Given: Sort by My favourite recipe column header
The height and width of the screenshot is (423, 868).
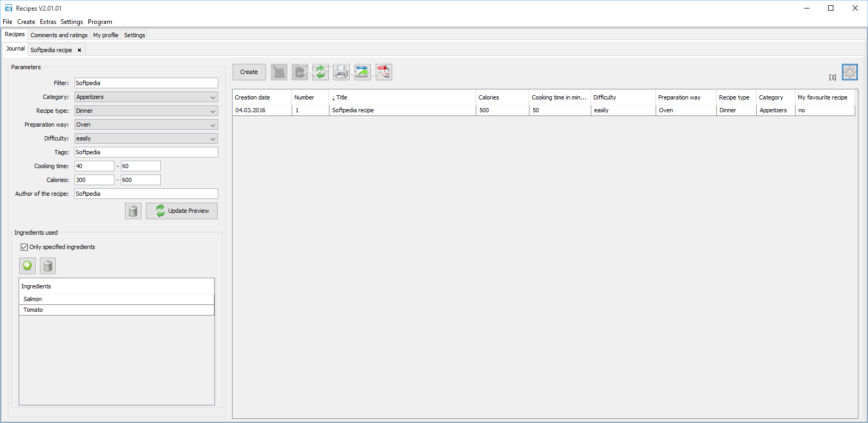Looking at the screenshot, I should coord(825,97).
